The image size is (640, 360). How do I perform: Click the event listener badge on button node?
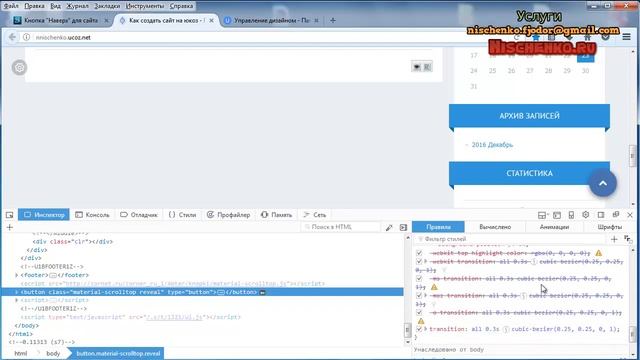(x=262, y=292)
